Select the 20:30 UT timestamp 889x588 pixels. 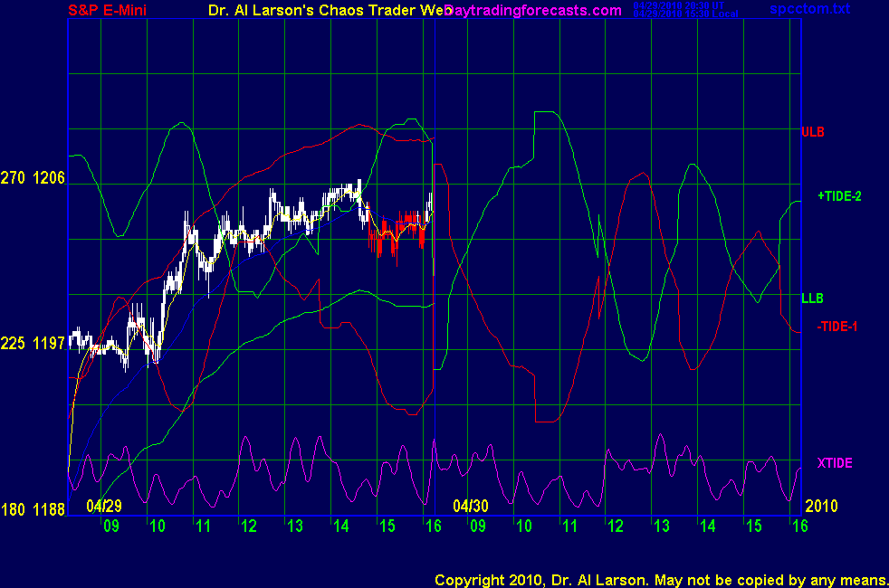click(679, 5)
